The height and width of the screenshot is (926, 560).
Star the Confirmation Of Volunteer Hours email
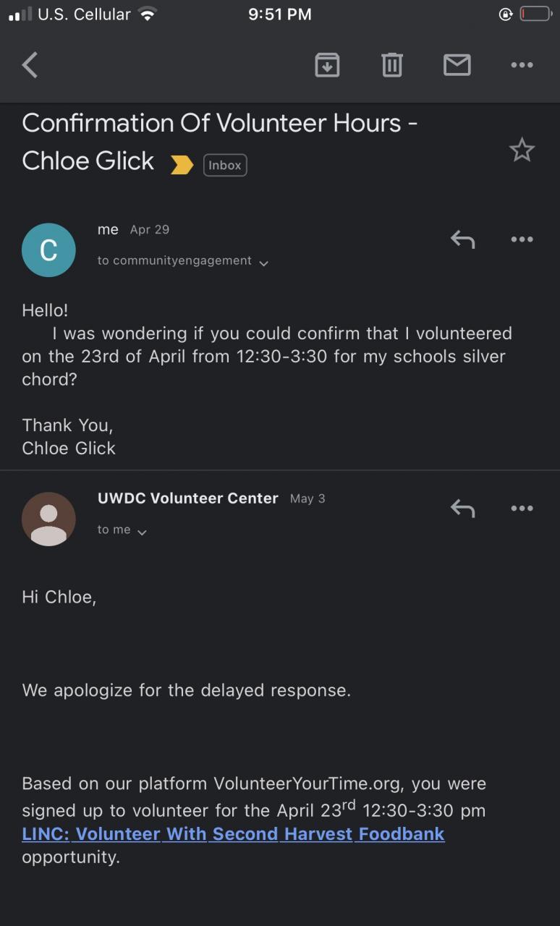point(522,150)
